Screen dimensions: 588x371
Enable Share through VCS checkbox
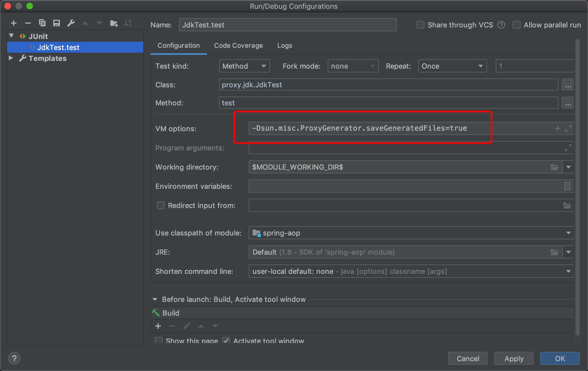click(x=421, y=25)
